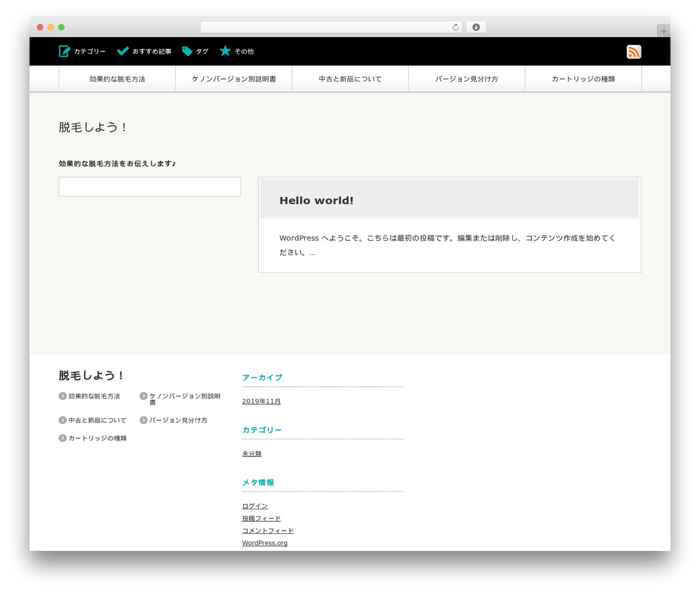Click the おすすめ記事 checkmark icon
The width and height of the screenshot is (700, 593).
[122, 51]
